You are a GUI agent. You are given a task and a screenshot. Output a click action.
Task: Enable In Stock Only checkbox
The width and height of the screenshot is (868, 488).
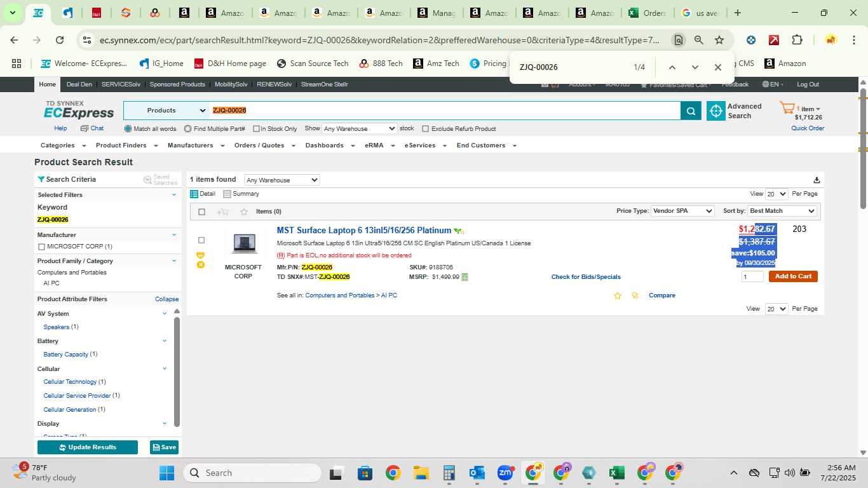pyautogui.click(x=256, y=129)
